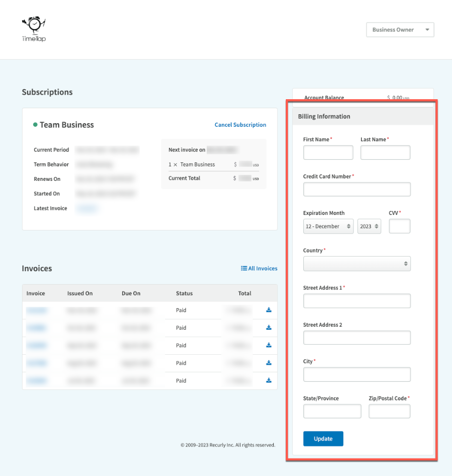Open the expiration year 2023 selector
This screenshot has height=476, width=452.
pyautogui.click(x=369, y=226)
